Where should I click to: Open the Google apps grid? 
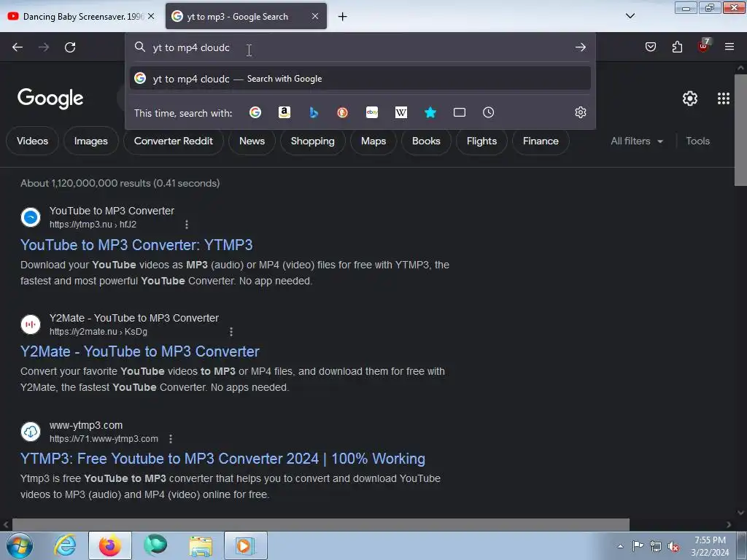pos(723,98)
